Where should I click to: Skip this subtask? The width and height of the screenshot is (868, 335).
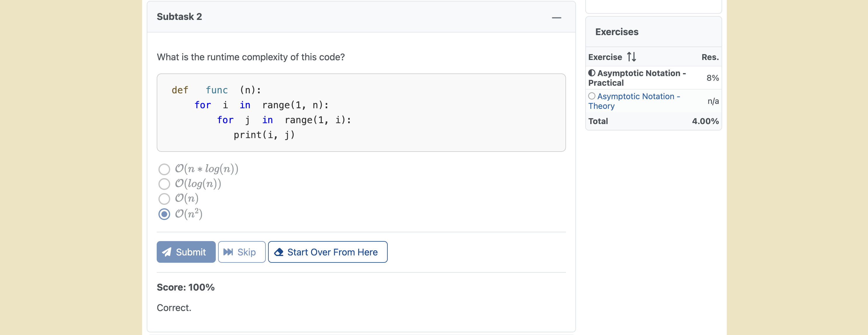click(241, 252)
